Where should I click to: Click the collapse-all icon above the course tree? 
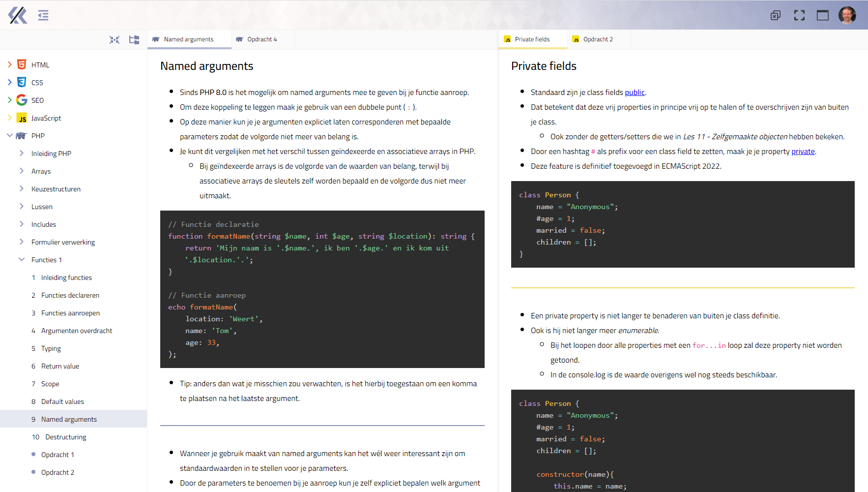pos(115,40)
